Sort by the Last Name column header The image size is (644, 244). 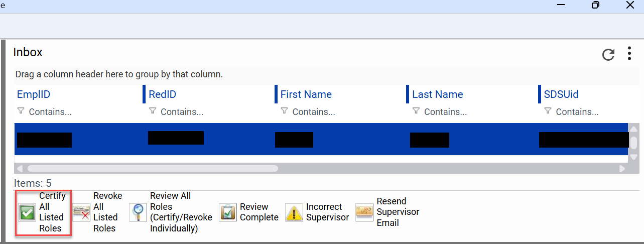[437, 94]
